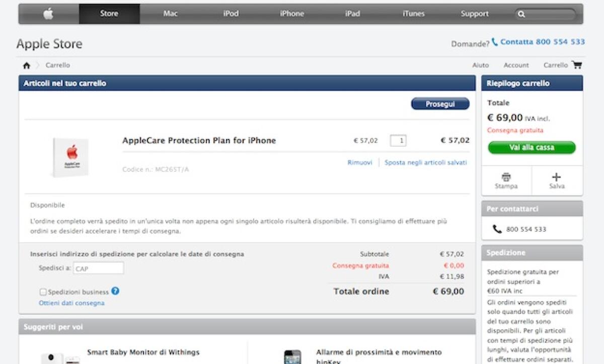Image resolution: width=604 pixels, height=364 pixels.
Task: Open the Carrello link at top right
Action: pos(556,65)
